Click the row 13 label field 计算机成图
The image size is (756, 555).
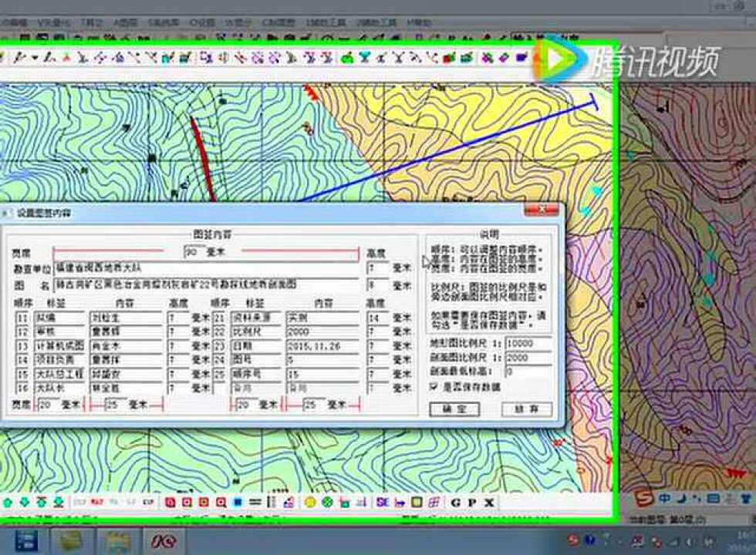59,346
